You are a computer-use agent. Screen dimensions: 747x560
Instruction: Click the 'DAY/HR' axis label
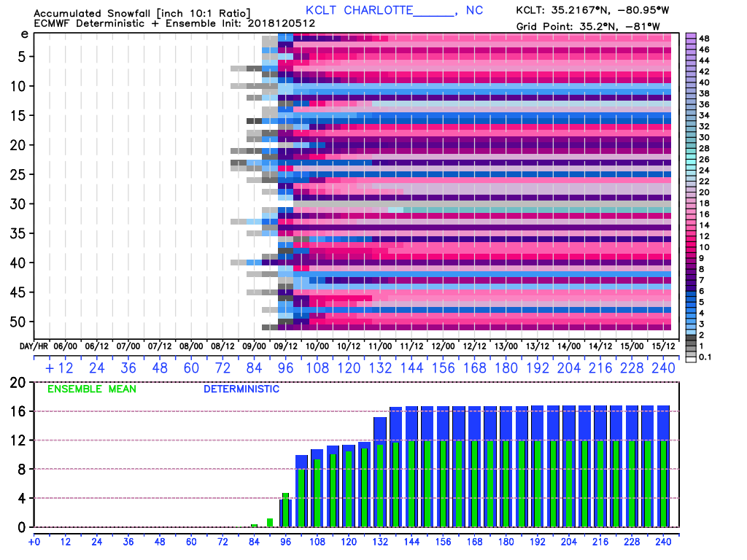[34, 346]
